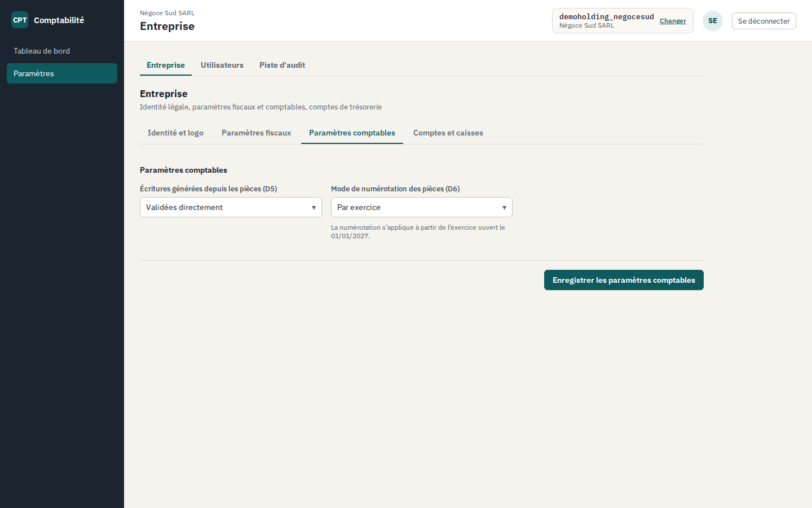Switch to the Utilisateurs tab
This screenshot has height=508, width=812.
(x=222, y=65)
